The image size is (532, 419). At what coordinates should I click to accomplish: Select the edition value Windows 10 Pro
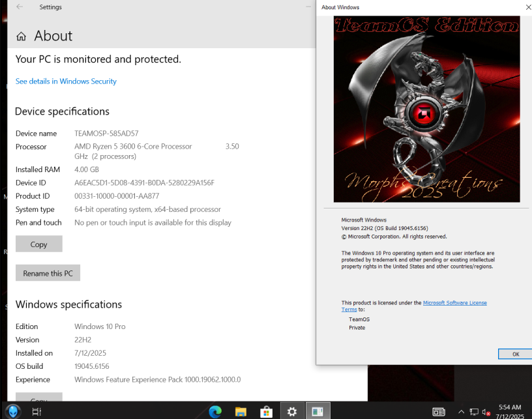click(100, 326)
